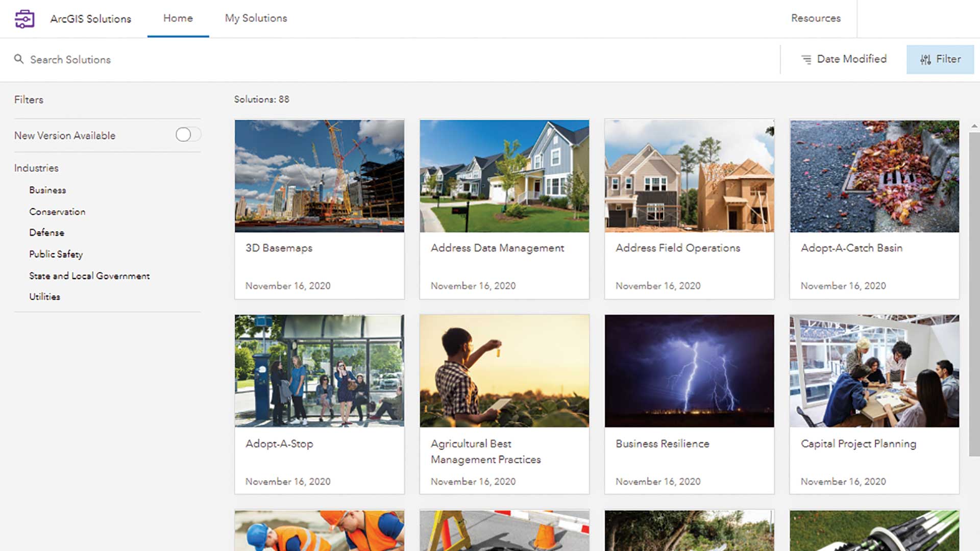Filter by State and Local Government
The height and width of the screenshot is (551, 980).
coord(89,275)
